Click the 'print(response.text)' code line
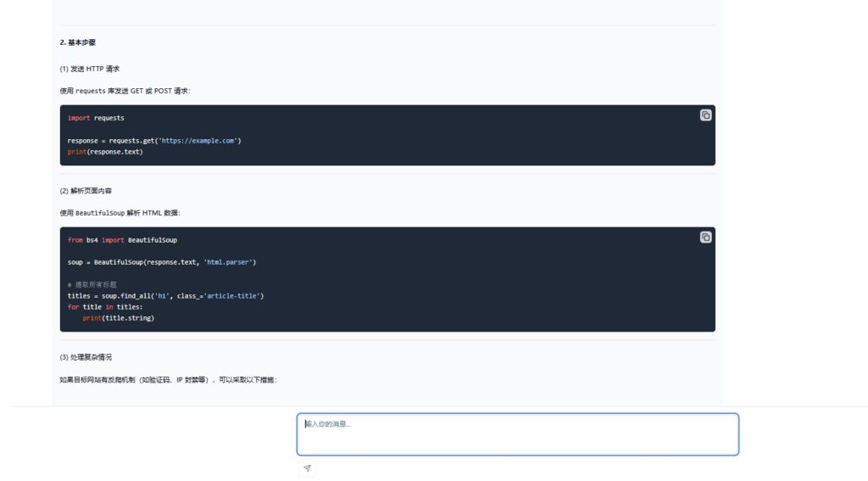868x481 pixels. (105, 152)
